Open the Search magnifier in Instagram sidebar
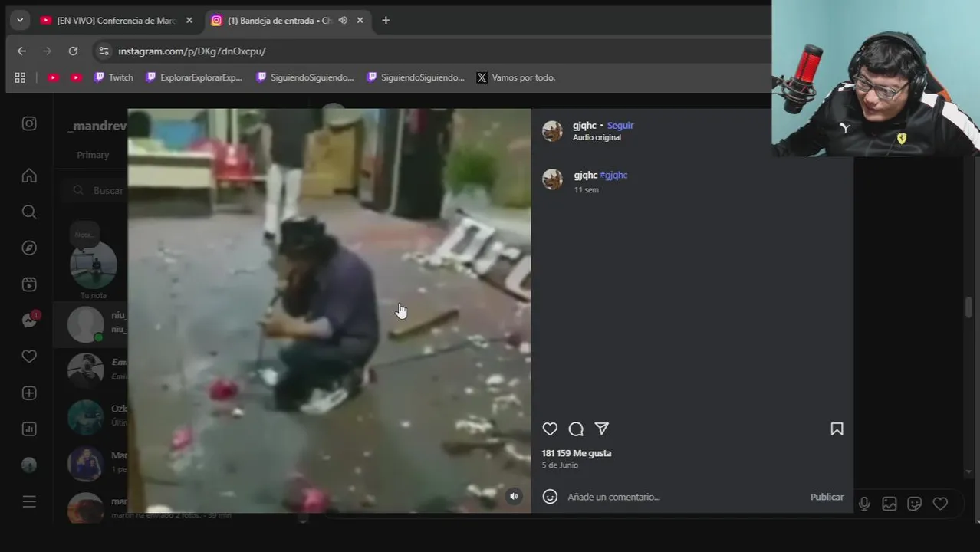 pos(29,212)
